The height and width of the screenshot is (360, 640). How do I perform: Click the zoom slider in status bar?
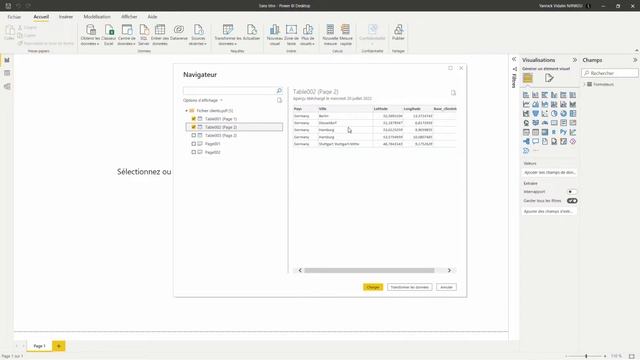pos(586,356)
